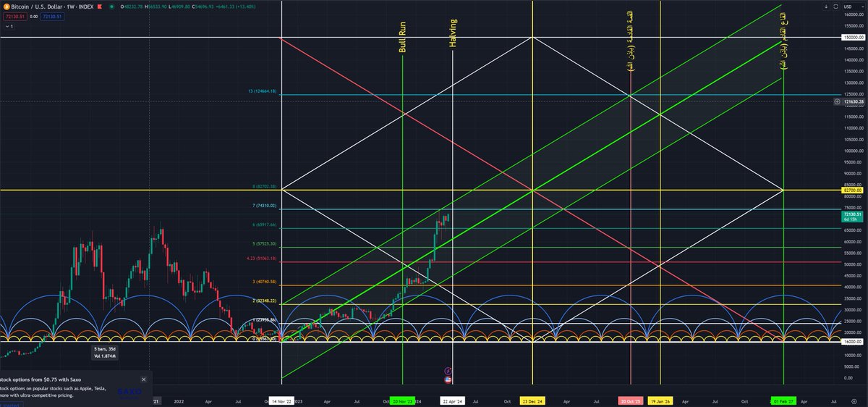Select the 20 Oct '25 red date label
The image size is (868, 407).
(631, 400)
